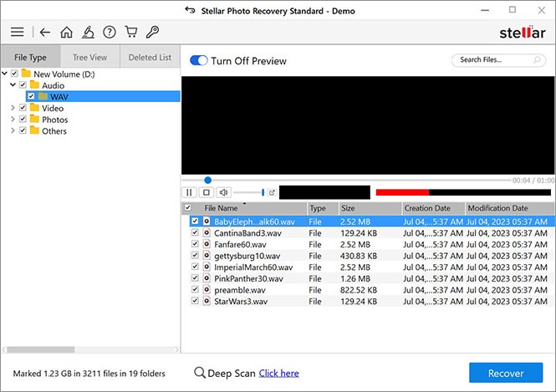
Task: Toggle the Turn Off Preview switch
Action: pos(199,61)
